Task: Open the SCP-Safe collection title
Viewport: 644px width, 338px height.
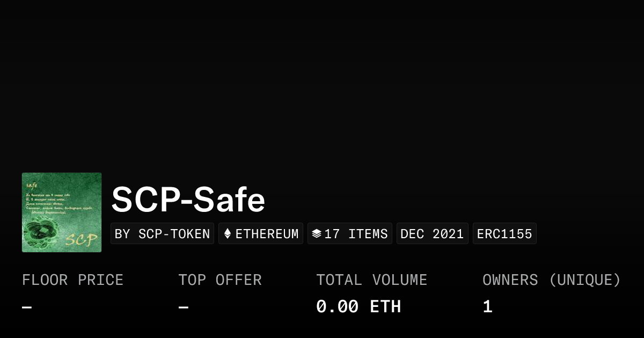Action: coord(188,200)
